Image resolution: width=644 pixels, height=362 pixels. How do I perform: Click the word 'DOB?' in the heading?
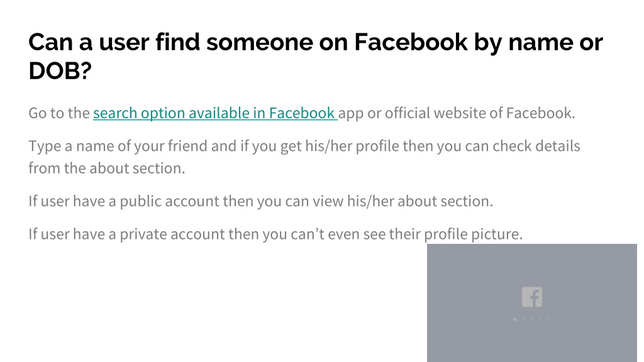pyautogui.click(x=60, y=70)
